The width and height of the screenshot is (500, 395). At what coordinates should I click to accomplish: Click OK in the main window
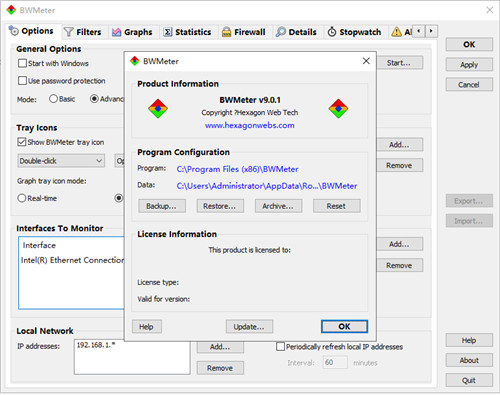(469, 44)
